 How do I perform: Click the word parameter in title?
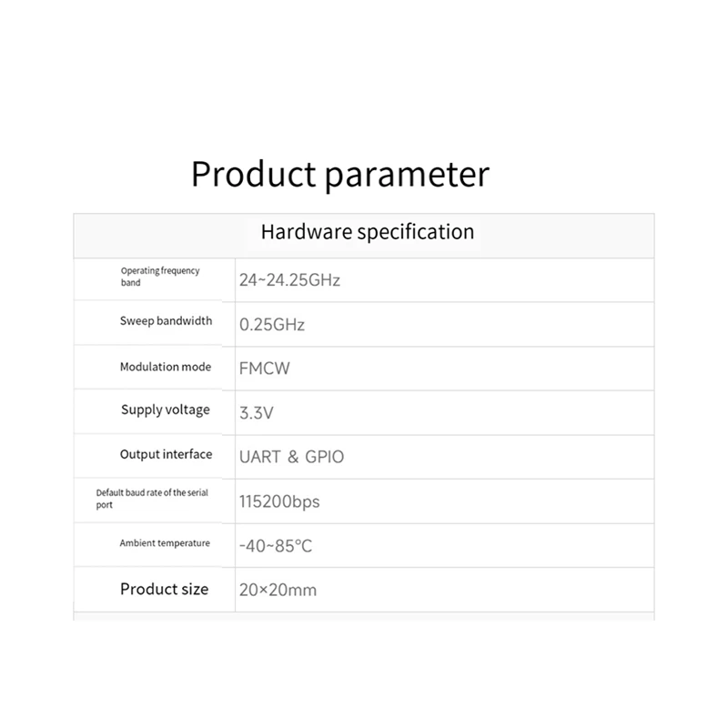coord(407,177)
